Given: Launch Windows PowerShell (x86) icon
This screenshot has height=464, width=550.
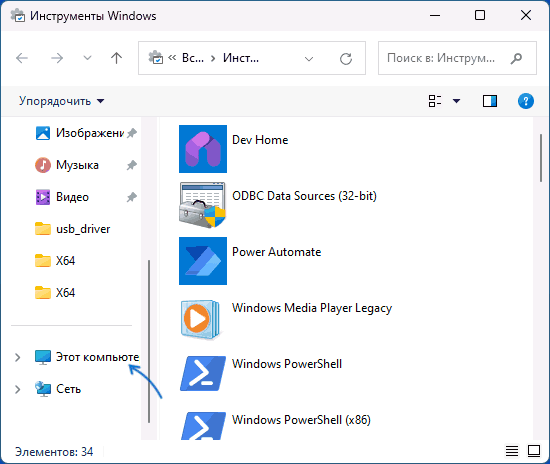Looking at the screenshot, I should (203, 426).
